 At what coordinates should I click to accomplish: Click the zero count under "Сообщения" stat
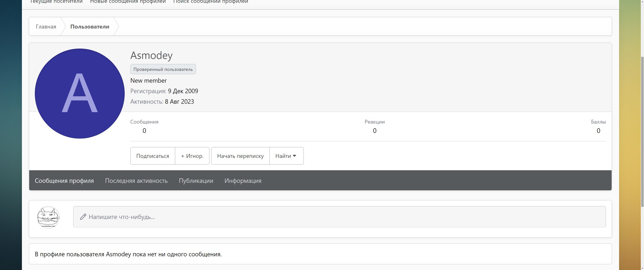[x=144, y=131]
